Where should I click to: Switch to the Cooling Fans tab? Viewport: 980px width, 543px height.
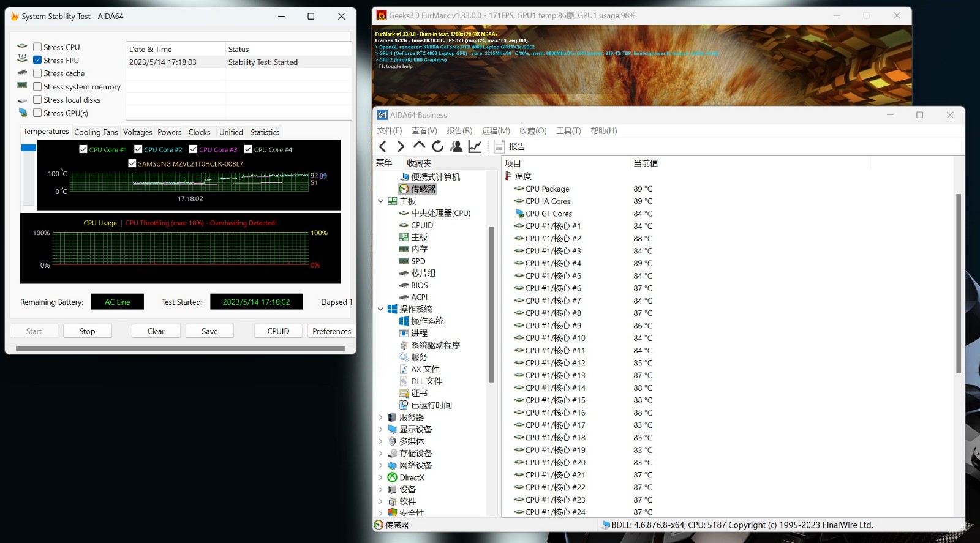point(96,132)
